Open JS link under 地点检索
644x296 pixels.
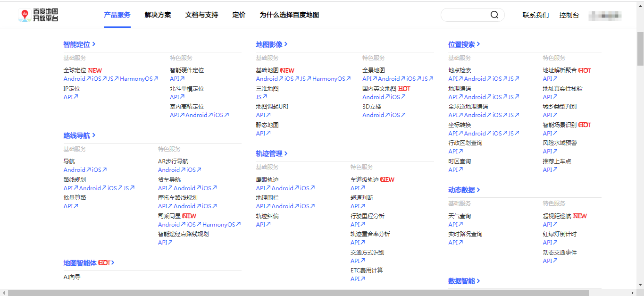pyautogui.click(x=514, y=79)
